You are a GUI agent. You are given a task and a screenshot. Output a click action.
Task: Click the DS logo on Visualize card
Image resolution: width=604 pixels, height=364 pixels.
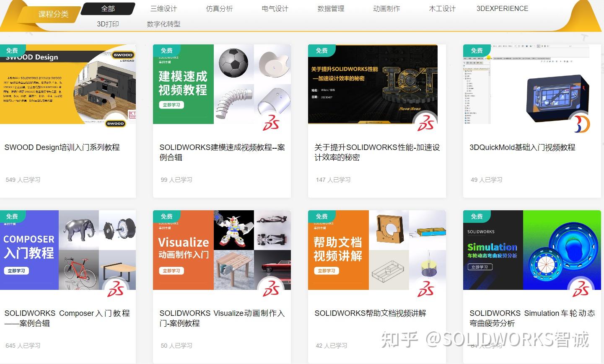pyautogui.click(x=271, y=289)
